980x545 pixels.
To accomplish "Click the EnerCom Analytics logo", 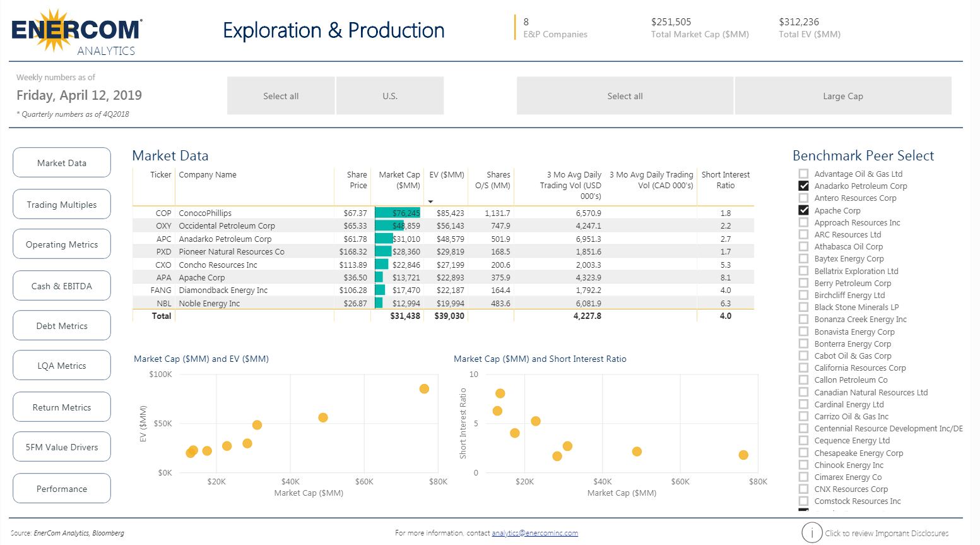I will (77, 33).
